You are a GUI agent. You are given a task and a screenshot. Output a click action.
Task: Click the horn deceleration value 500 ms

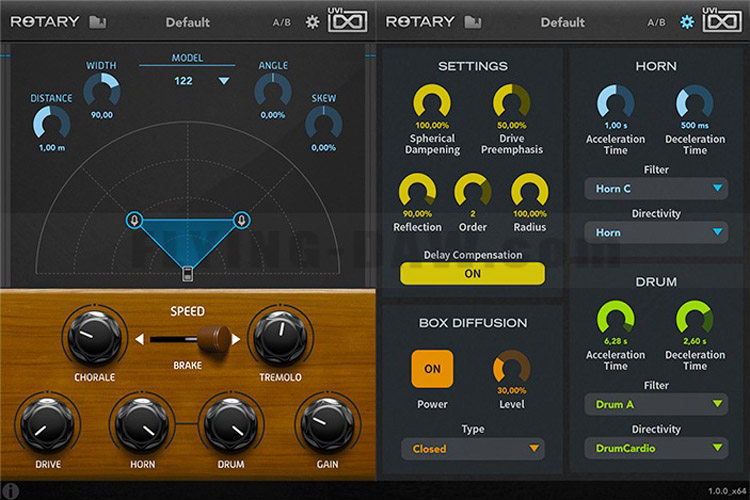695,125
